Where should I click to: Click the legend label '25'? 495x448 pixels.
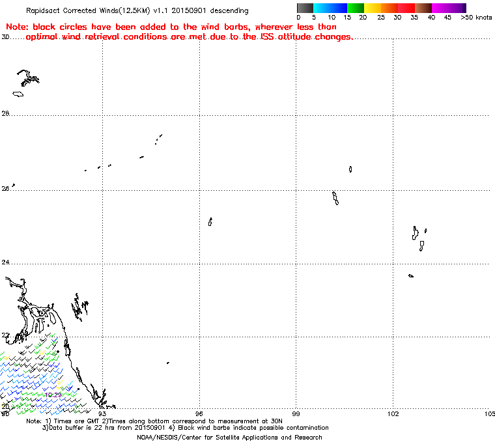[x=381, y=18]
